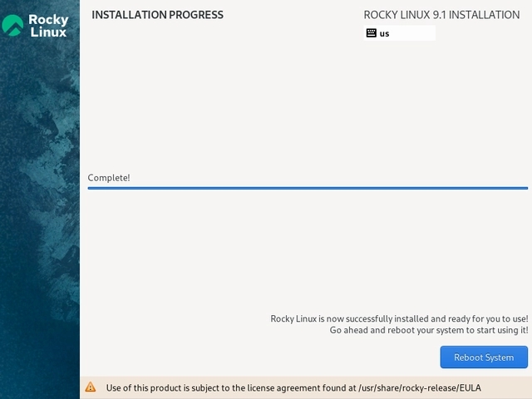Viewport: 532px width, 399px height.
Task: Click the keyboard layout icon
Action: (372, 33)
